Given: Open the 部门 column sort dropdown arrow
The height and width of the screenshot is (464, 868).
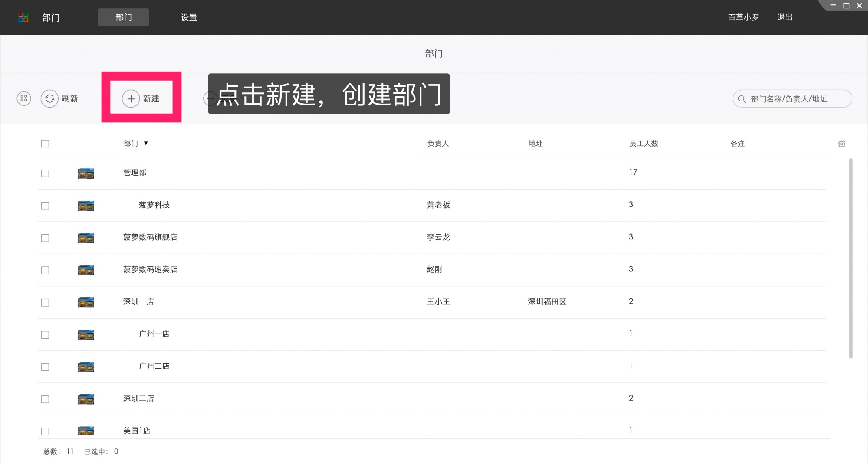Looking at the screenshot, I should pos(147,144).
